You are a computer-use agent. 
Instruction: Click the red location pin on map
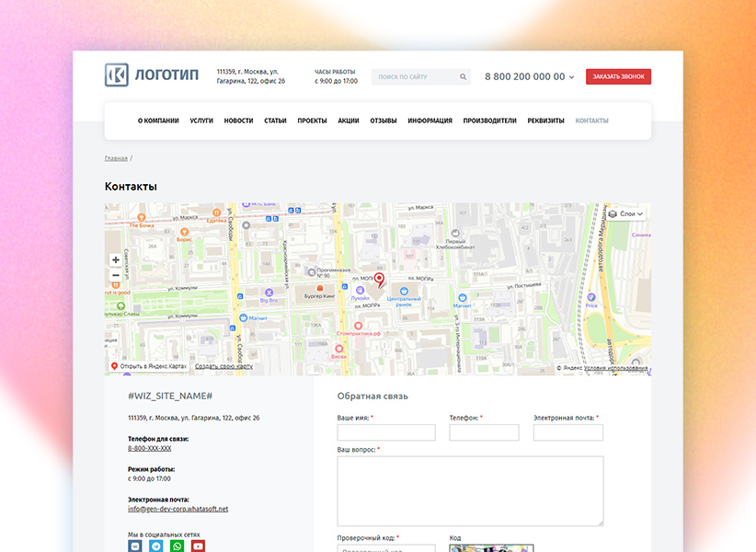[x=379, y=280]
